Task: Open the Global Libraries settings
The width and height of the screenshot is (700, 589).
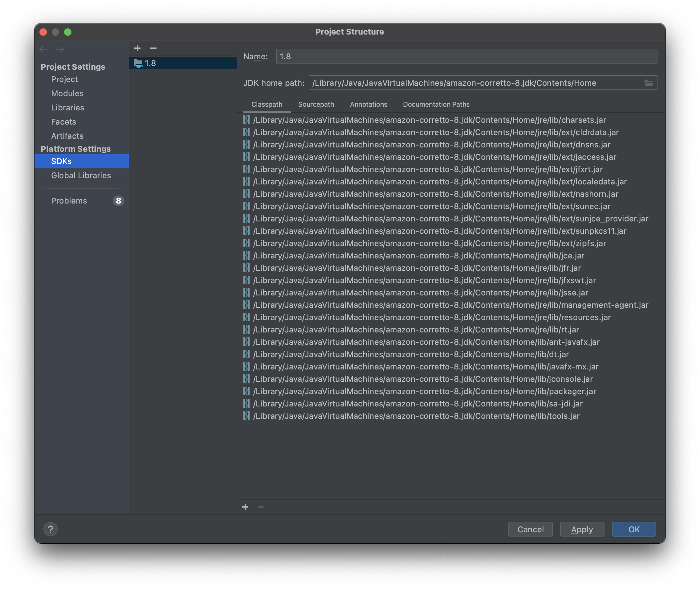Action: [x=81, y=175]
